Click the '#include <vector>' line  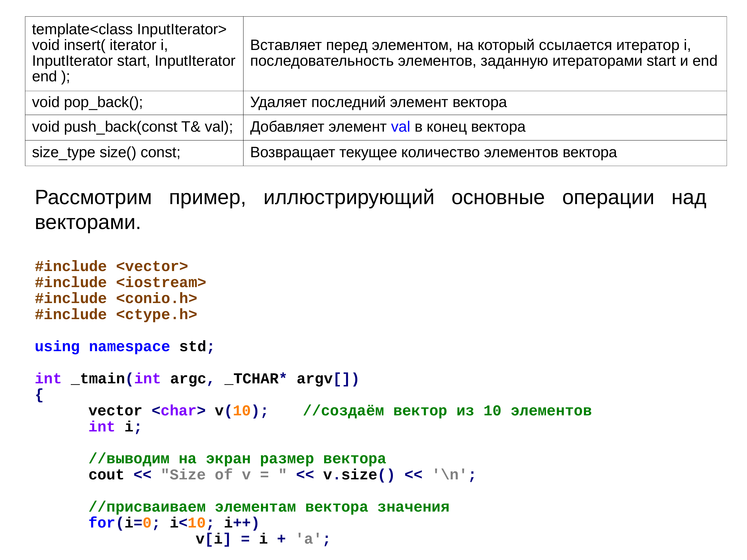click(x=111, y=266)
